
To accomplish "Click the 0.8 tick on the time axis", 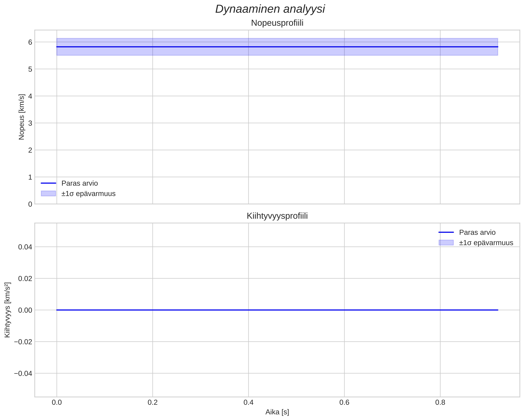I will [x=440, y=402].
